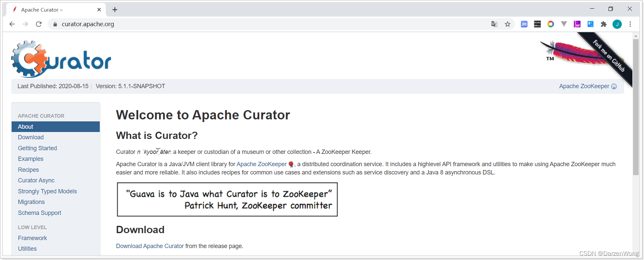This screenshot has width=644, height=260.
Task: Open the gray V extension icon
Action: tap(564, 24)
